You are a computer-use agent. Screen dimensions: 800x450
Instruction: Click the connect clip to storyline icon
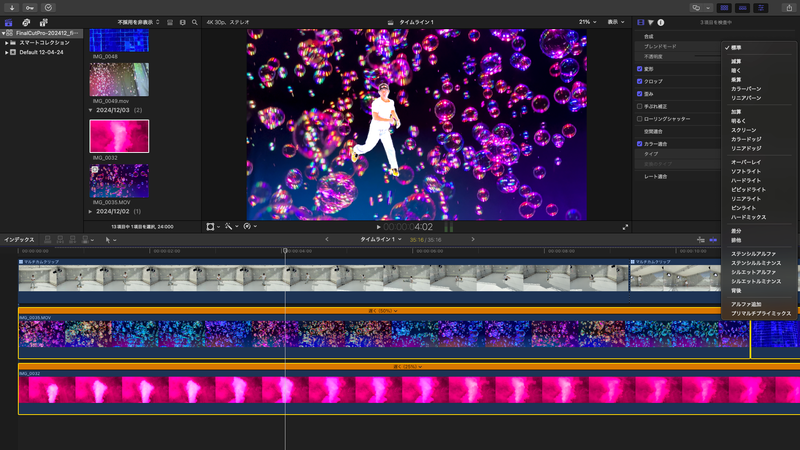click(x=47, y=240)
